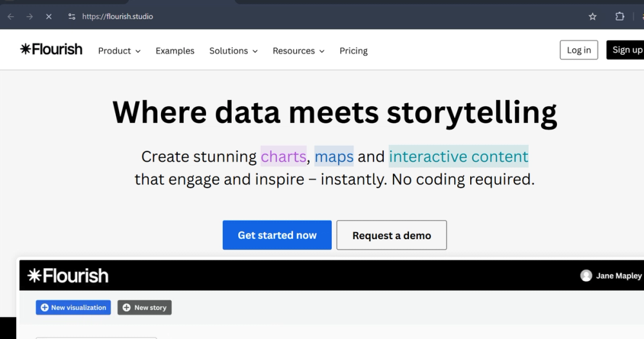Click the Sign up button
644x339 pixels.
click(627, 50)
